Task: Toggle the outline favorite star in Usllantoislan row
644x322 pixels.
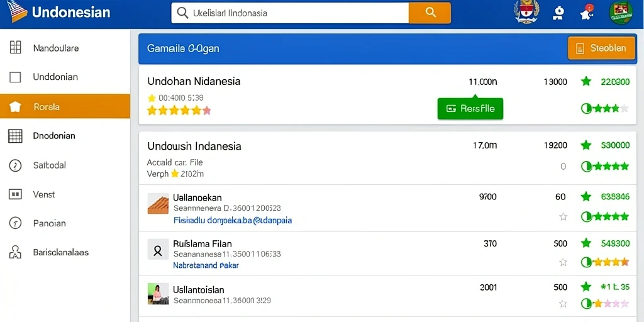Action: (563, 304)
